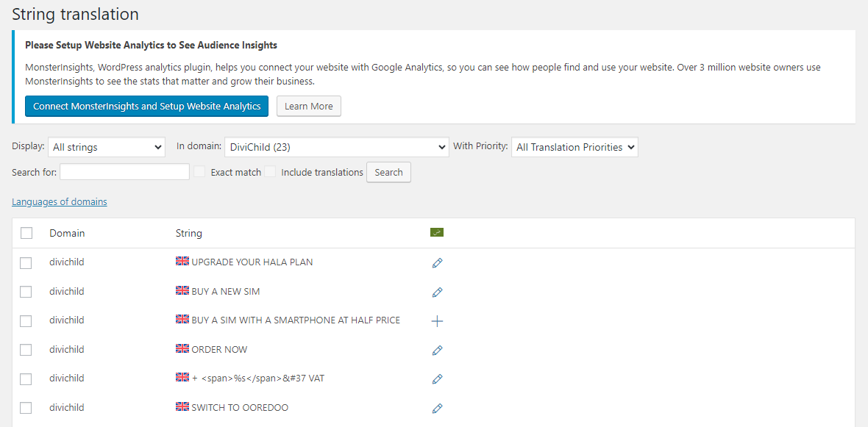The height and width of the screenshot is (427, 868).
Task: Enable Include translations checkbox
Action: point(271,172)
